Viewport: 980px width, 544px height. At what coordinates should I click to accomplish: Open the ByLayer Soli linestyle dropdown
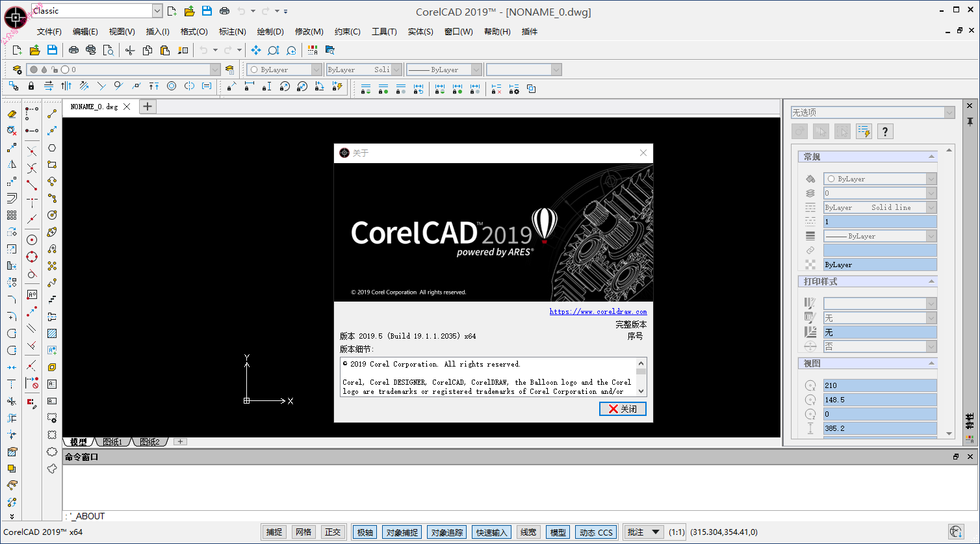click(396, 70)
